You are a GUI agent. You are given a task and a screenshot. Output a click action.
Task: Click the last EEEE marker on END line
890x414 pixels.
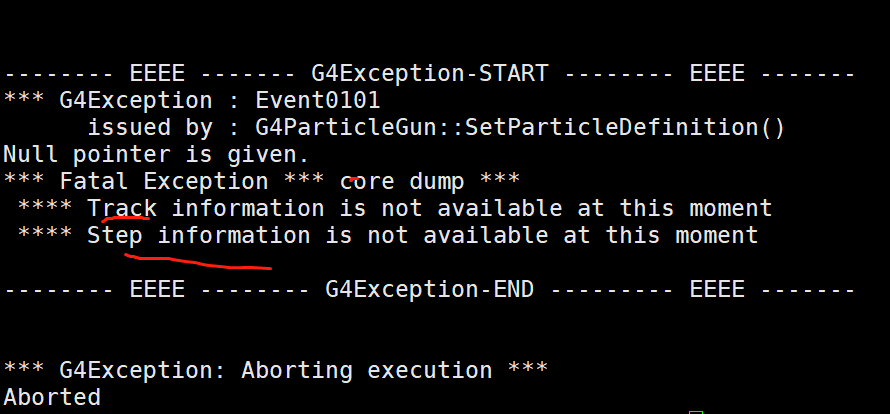point(717,290)
